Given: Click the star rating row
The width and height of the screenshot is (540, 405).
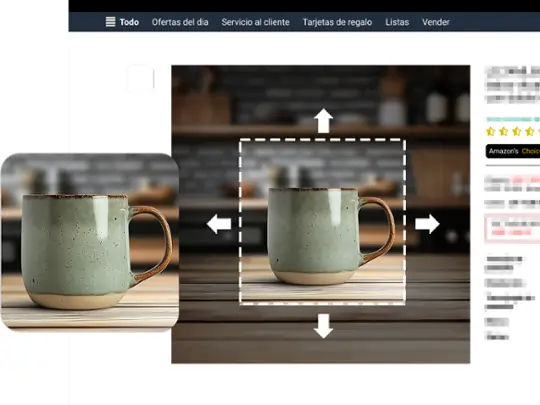Looking at the screenshot, I should (x=512, y=131).
